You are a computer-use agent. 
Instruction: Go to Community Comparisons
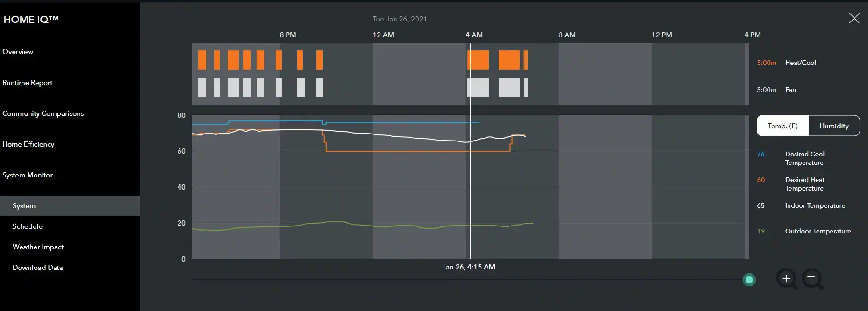(x=43, y=113)
